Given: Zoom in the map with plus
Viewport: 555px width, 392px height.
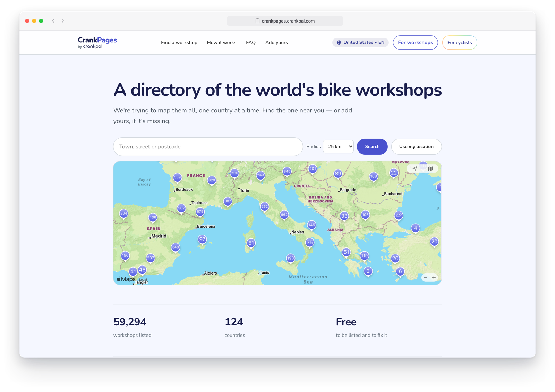Looking at the screenshot, I should click(x=434, y=278).
